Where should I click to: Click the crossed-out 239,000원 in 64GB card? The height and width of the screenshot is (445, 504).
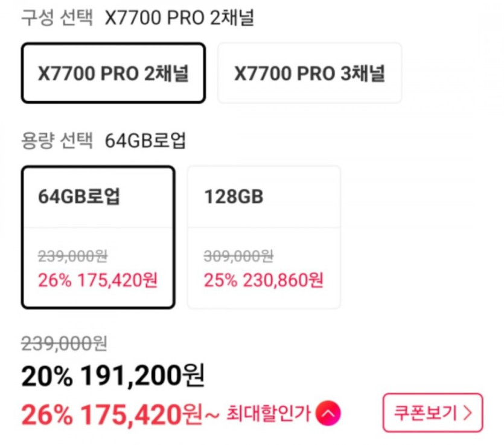tap(72, 256)
